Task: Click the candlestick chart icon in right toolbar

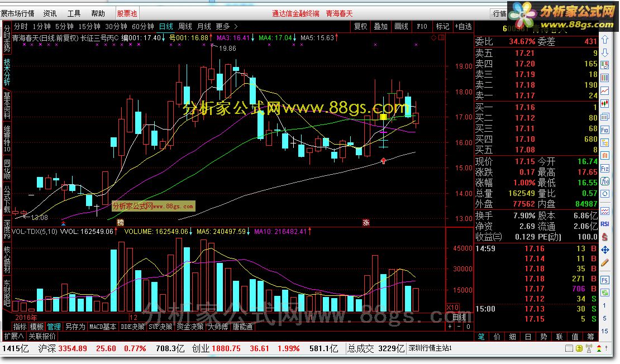Action: pyautogui.click(x=604, y=103)
